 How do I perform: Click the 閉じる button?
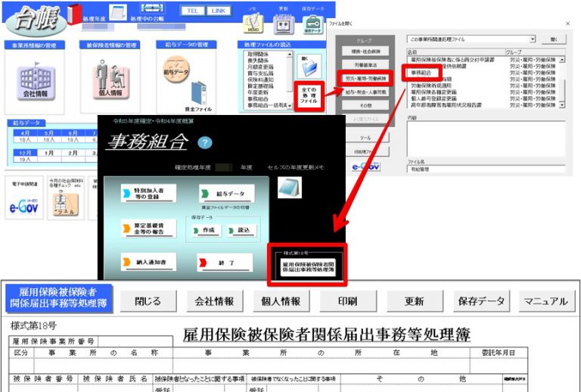coord(148,301)
